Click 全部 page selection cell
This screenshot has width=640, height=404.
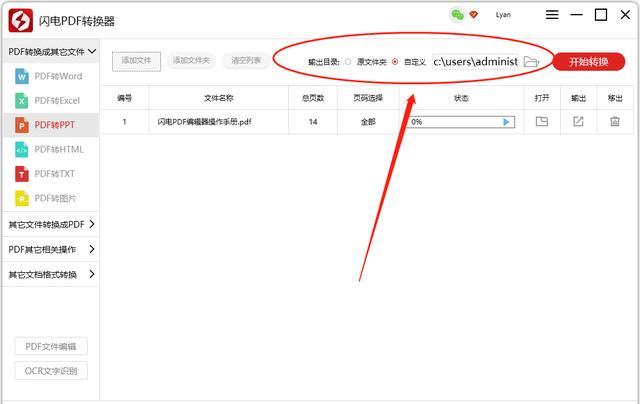point(368,122)
